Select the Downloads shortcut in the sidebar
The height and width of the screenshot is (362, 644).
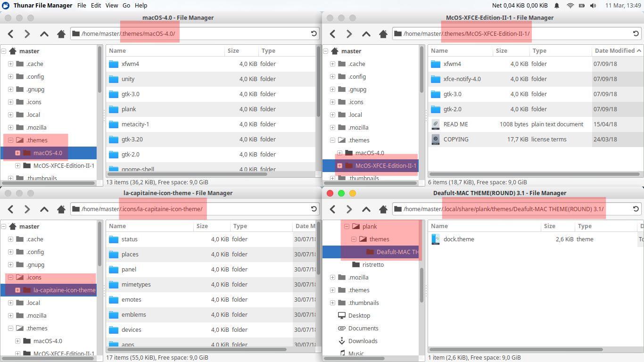(x=363, y=341)
